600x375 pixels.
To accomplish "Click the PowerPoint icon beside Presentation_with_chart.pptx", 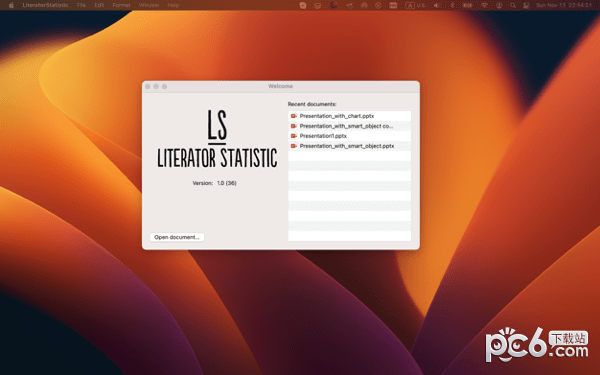I will click(x=294, y=116).
